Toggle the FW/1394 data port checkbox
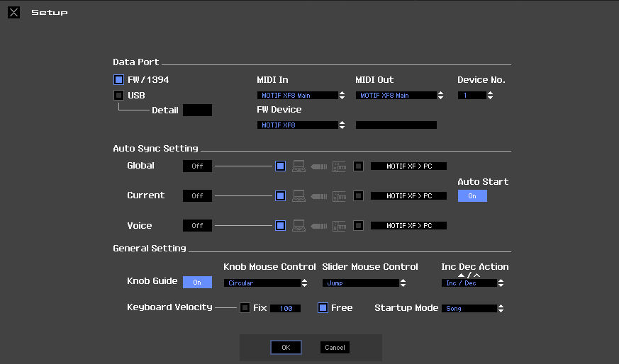The image size is (619, 364). pos(118,80)
